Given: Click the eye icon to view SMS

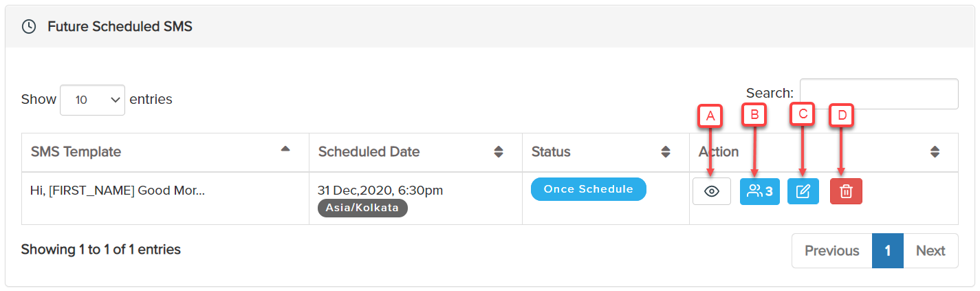Looking at the screenshot, I should coord(711,191).
